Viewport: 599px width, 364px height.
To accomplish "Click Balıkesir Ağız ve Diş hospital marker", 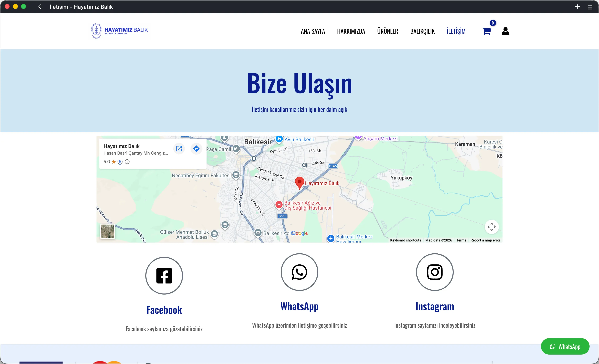I will point(279,205).
